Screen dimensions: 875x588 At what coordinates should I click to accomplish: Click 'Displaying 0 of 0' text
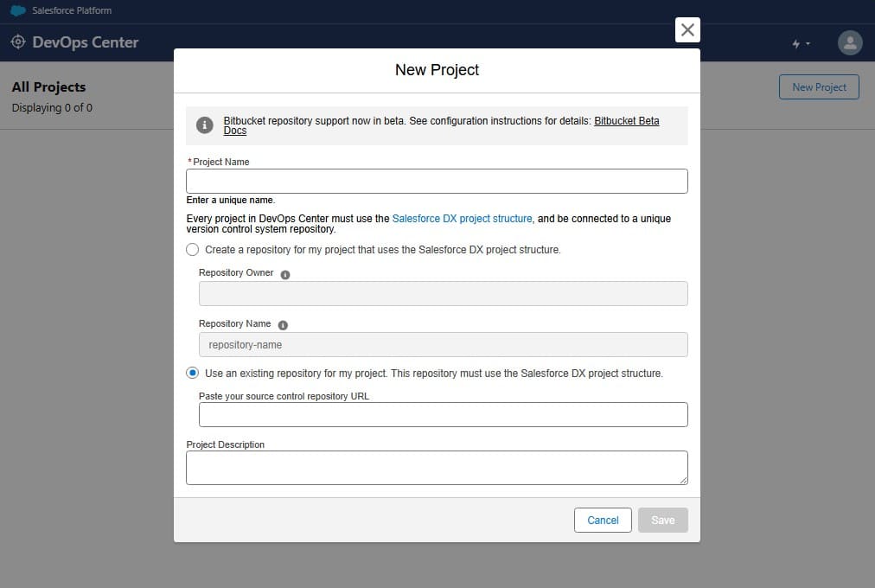coord(53,108)
